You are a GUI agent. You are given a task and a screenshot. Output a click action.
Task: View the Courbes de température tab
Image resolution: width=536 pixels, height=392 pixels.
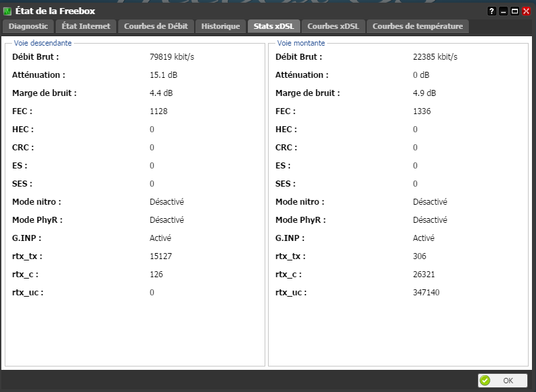point(417,26)
